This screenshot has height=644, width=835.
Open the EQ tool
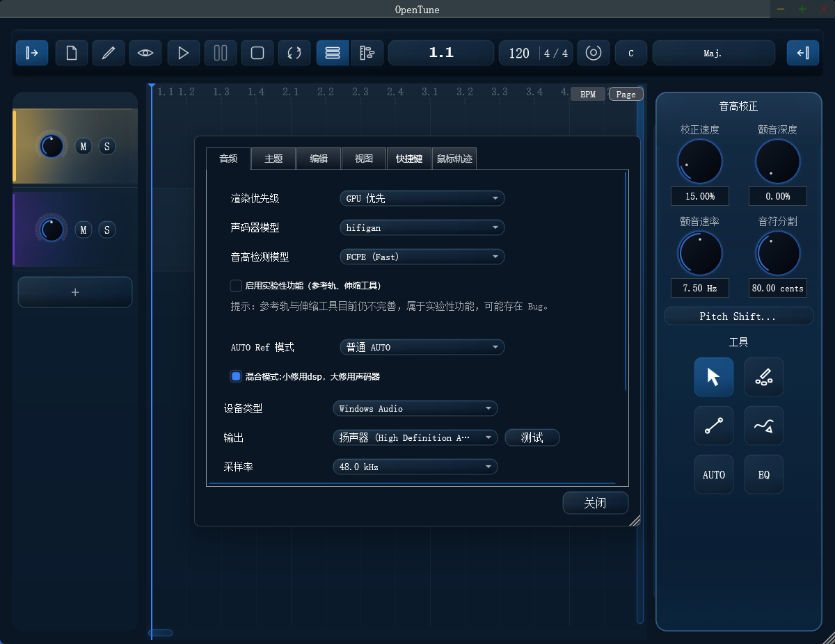point(764,474)
